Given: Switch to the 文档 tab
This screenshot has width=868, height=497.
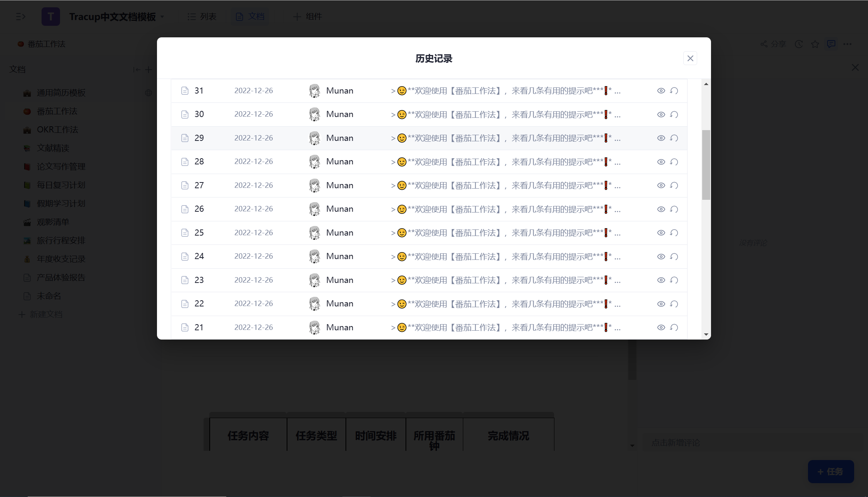Looking at the screenshot, I should click(250, 17).
